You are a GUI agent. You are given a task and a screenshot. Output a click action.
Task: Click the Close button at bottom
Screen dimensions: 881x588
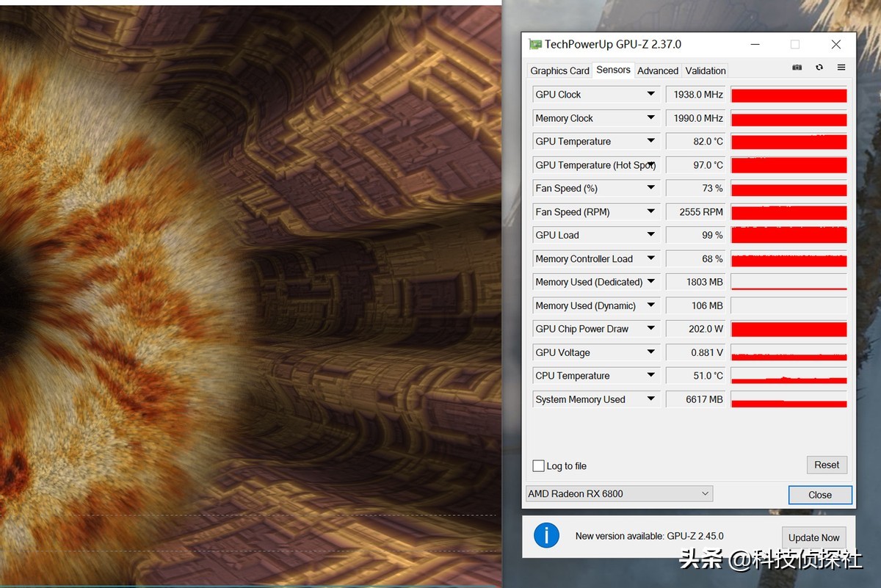coord(820,495)
